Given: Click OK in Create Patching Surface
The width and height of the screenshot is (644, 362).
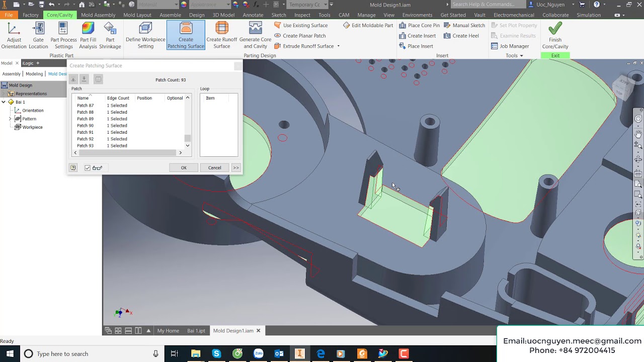Looking at the screenshot, I should [184, 168].
